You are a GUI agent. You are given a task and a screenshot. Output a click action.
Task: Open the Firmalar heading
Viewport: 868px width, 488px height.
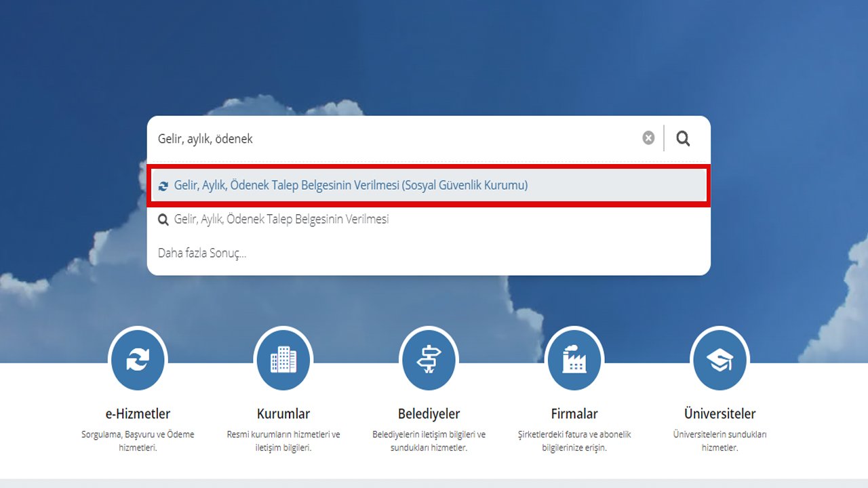[574, 413]
